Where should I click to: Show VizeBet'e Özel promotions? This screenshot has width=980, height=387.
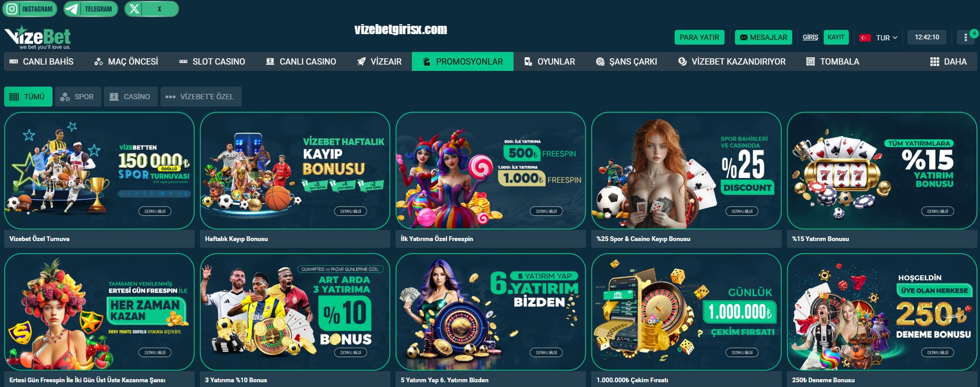(201, 97)
